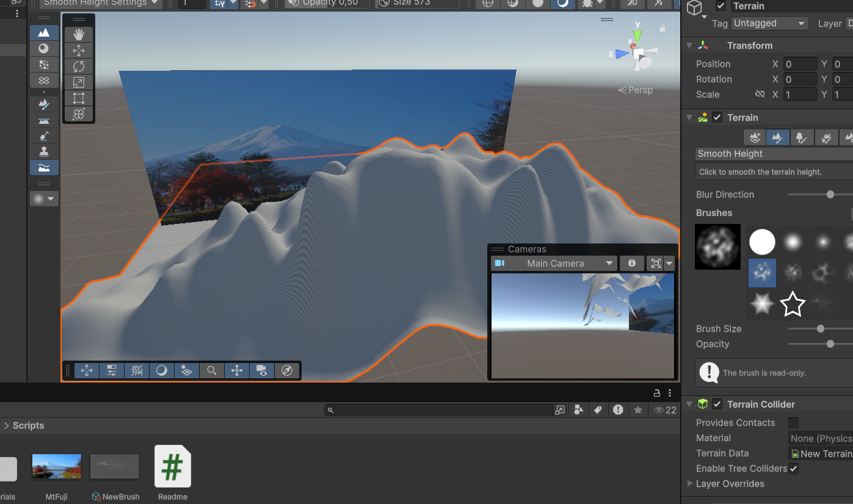Toggle the constrained scale proportions link
Screen dimensions: 853x504
(x=760, y=95)
